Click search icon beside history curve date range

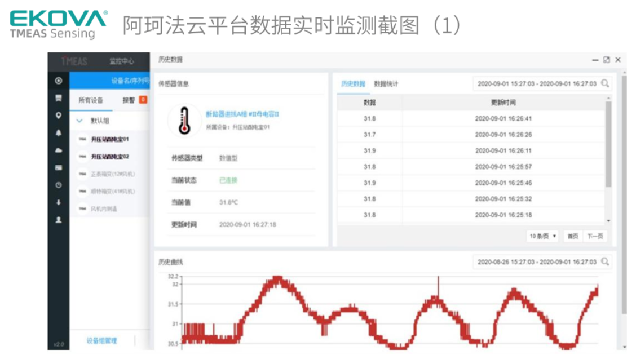click(605, 261)
